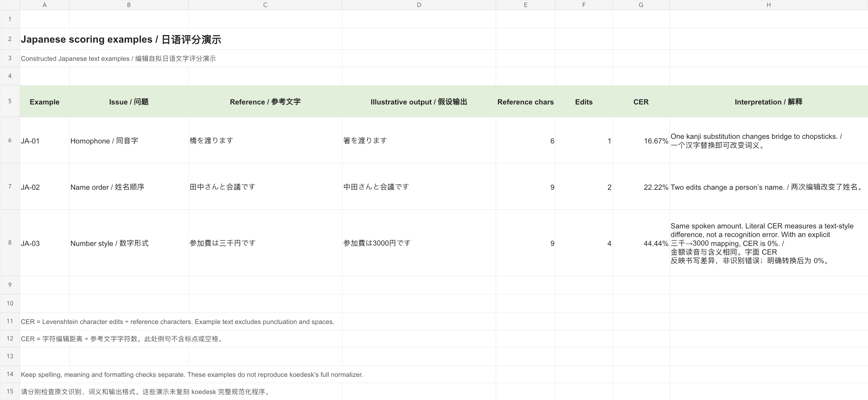Select the CER value '44.44%'
The width and height of the screenshot is (868, 400).
641,243
